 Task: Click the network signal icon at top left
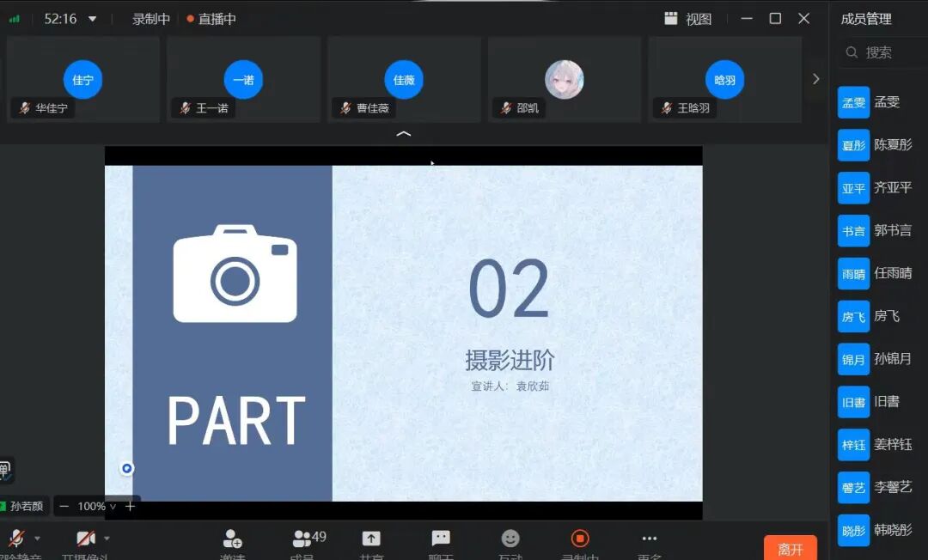coord(15,19)
